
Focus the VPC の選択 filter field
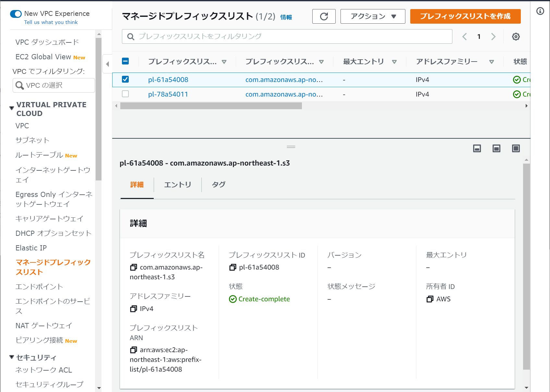pyautogui.click(x=54, y=85)
